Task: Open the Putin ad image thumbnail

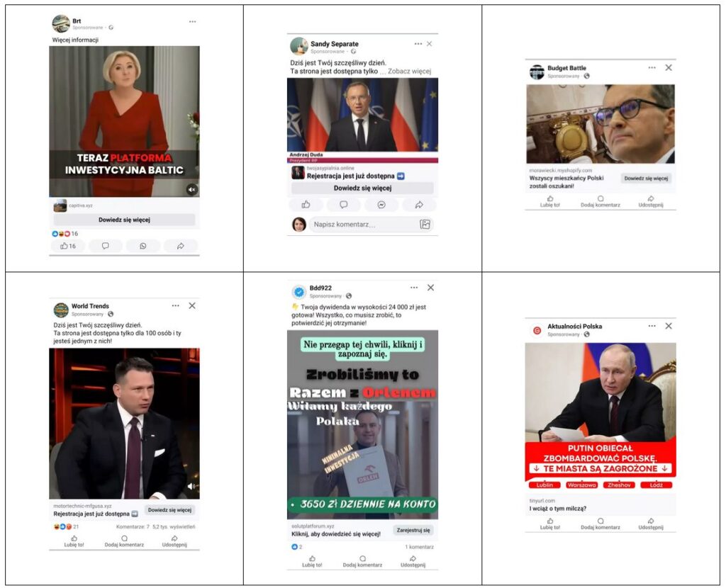Action: click(x=601, y=418)
